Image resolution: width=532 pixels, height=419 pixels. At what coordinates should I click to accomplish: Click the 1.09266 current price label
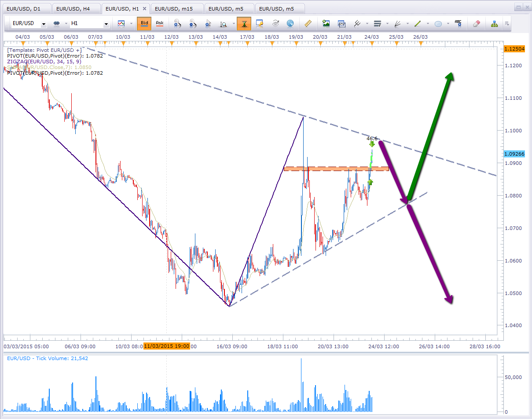(x=515, y=154)
